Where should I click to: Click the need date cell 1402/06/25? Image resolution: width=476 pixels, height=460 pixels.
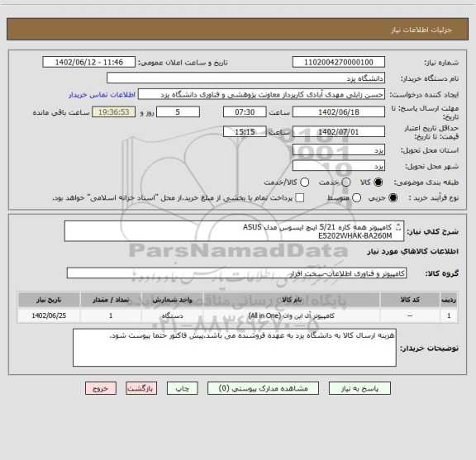(49, 315)
